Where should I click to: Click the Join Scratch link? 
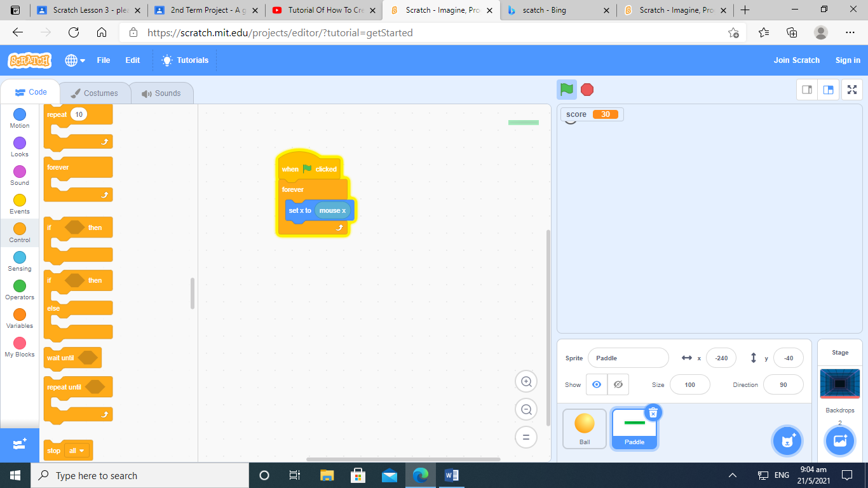click(x=796, y=60)
